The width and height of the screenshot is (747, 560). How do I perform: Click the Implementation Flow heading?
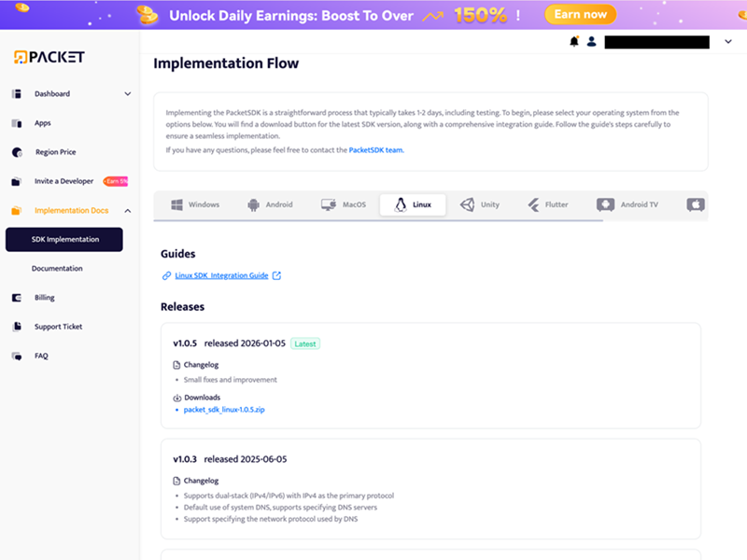pyautogui.click(x=226, y=63)
